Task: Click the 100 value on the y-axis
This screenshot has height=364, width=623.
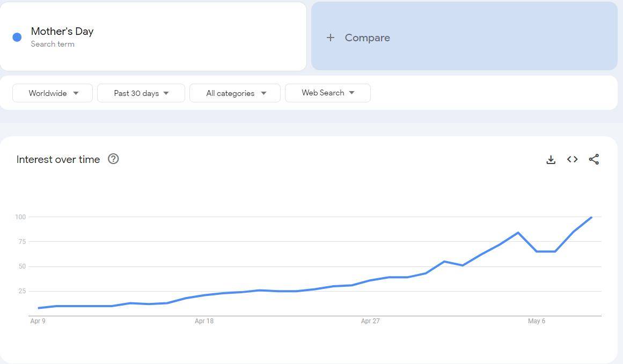Action: pos(20,217)
